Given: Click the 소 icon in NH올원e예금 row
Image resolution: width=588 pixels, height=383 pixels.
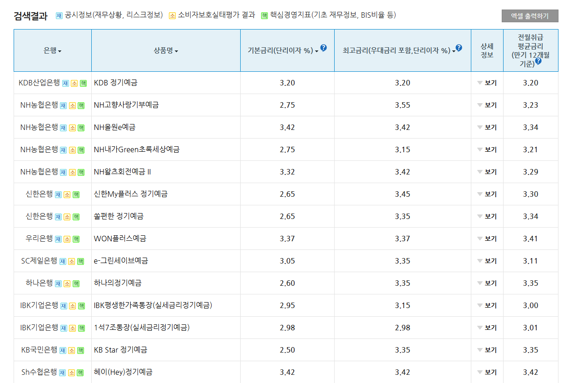Looking at the screenshot, I should (72, 128).
